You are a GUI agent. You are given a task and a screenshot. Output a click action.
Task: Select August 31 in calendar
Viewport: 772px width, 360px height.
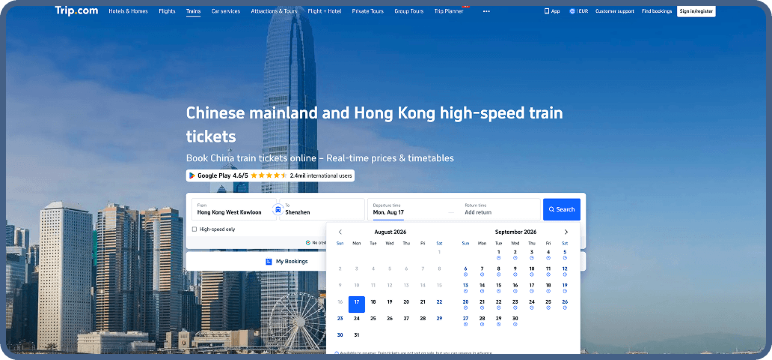[x=356, y=335]
